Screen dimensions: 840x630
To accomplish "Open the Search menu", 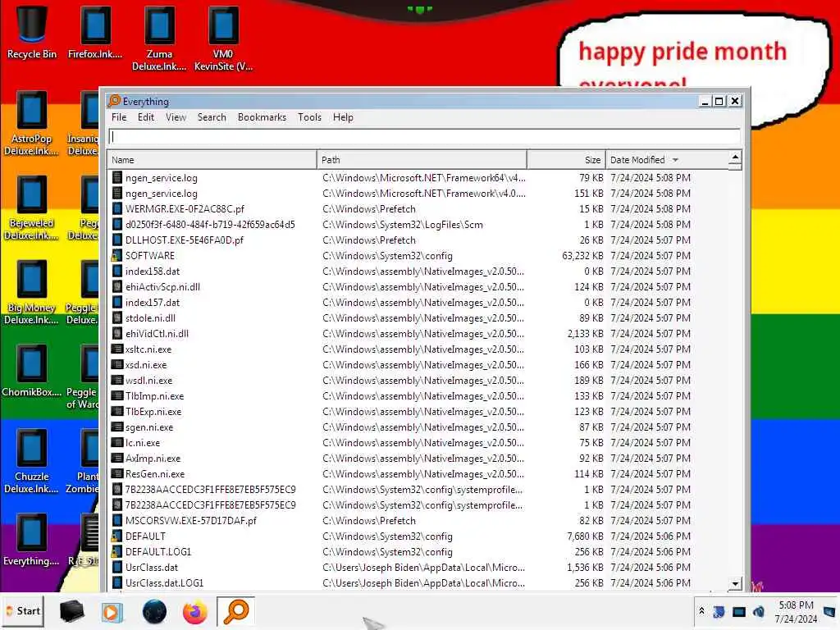I will click(212, 117).
